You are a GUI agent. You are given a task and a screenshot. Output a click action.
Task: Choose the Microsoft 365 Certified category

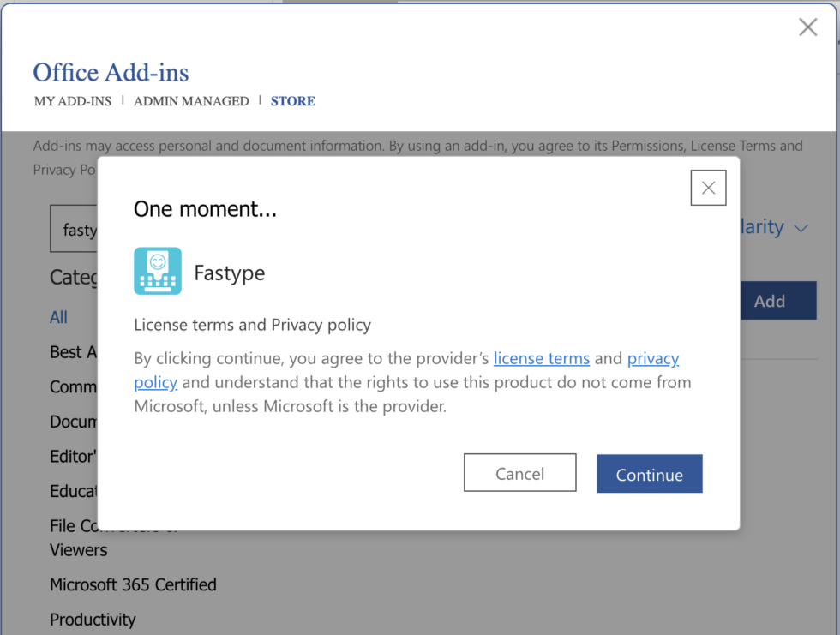[x=133, y=584]
